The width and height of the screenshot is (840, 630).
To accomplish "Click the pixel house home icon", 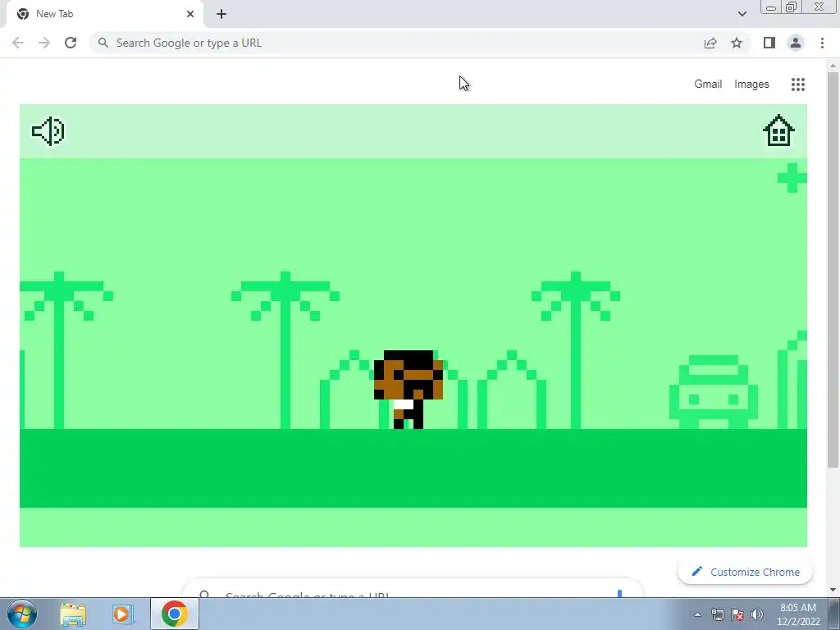I will tap(778, 130).
